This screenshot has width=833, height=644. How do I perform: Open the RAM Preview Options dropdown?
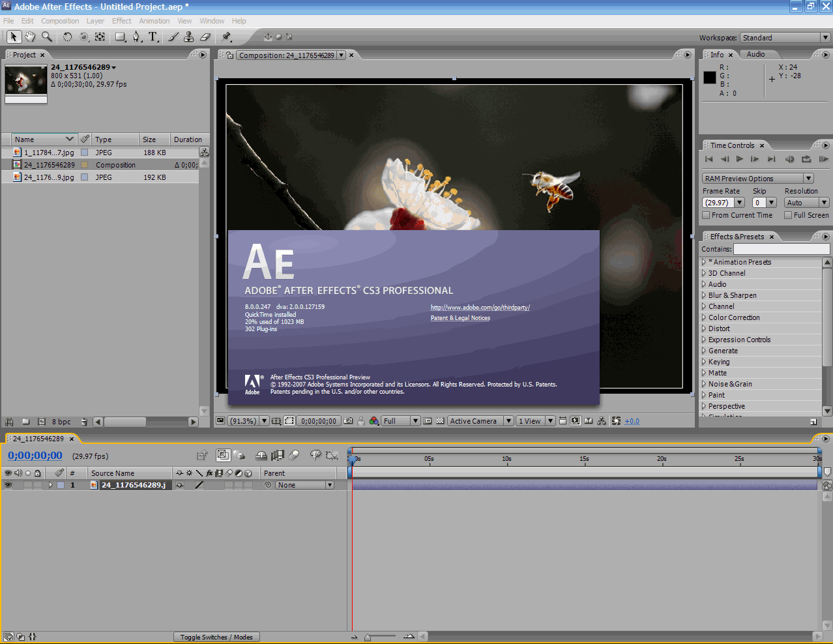coord(758,179)
